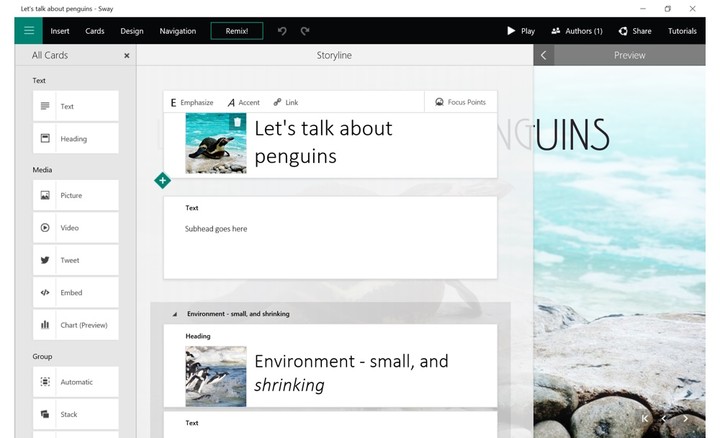Click the Remix! button

click(x=237, y=31)
